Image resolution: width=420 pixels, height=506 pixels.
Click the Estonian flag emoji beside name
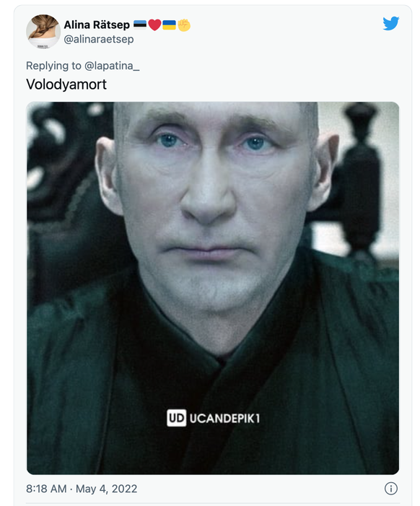(x=140, y=25)
